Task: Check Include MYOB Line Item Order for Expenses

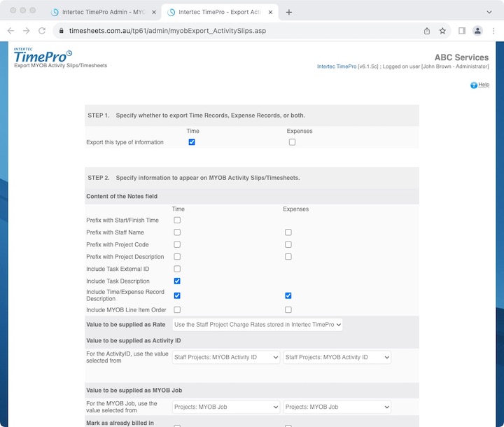Action: pyautogui.click(x=288, y=310)
